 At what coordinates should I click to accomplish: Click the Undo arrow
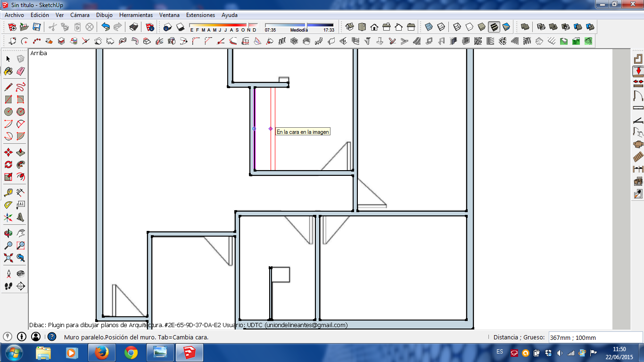[x=106, y=27]
